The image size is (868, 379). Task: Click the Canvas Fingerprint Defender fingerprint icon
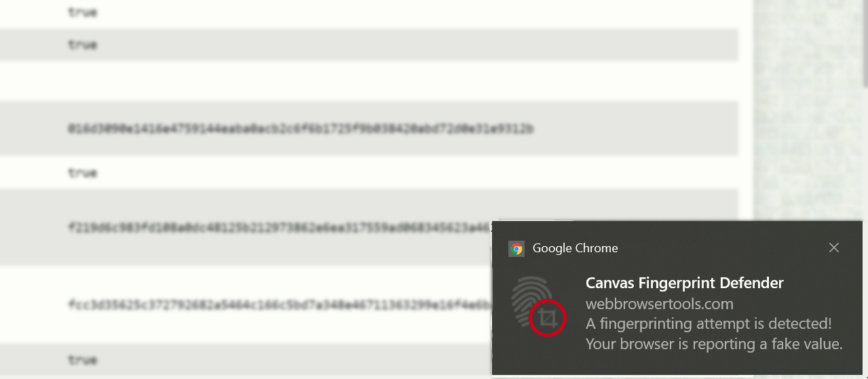pyautogui.click(x=534, y=302)
